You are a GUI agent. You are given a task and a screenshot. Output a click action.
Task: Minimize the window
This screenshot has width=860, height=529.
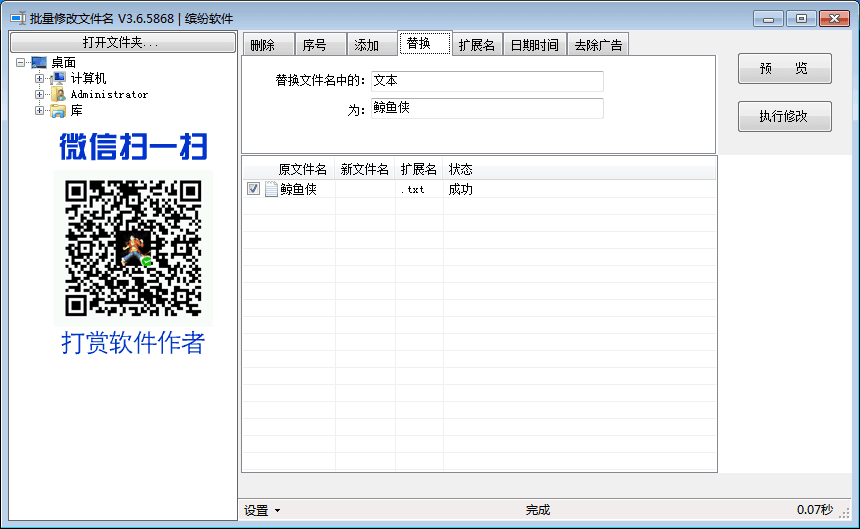point(768,19)
